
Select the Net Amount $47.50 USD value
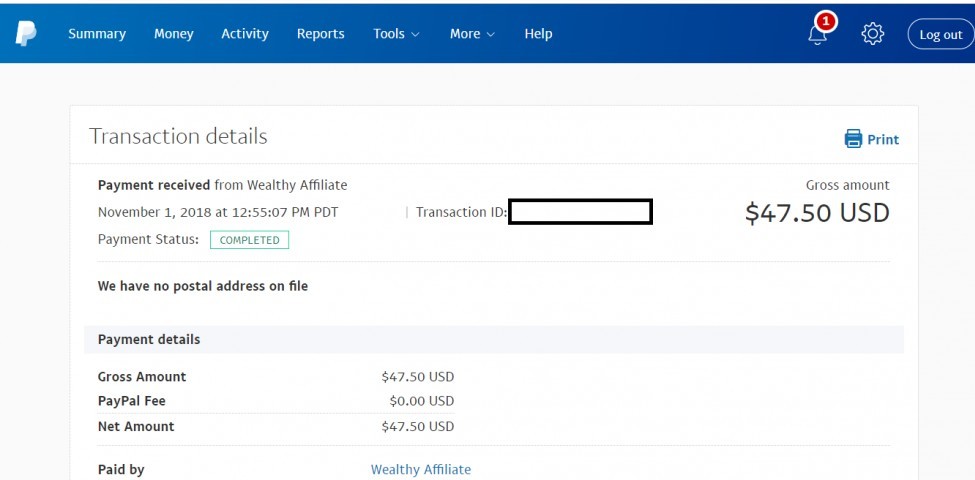pos(418,427)
